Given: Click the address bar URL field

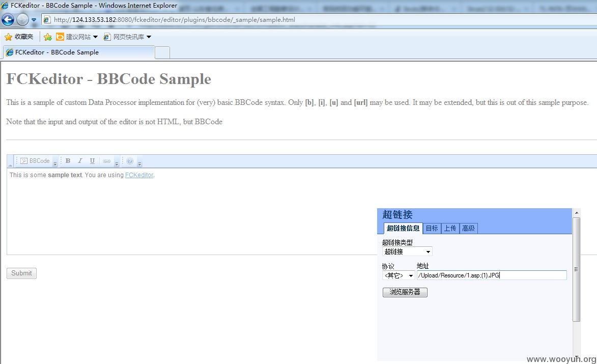Looking at the screenshot, I should [320, 19].
